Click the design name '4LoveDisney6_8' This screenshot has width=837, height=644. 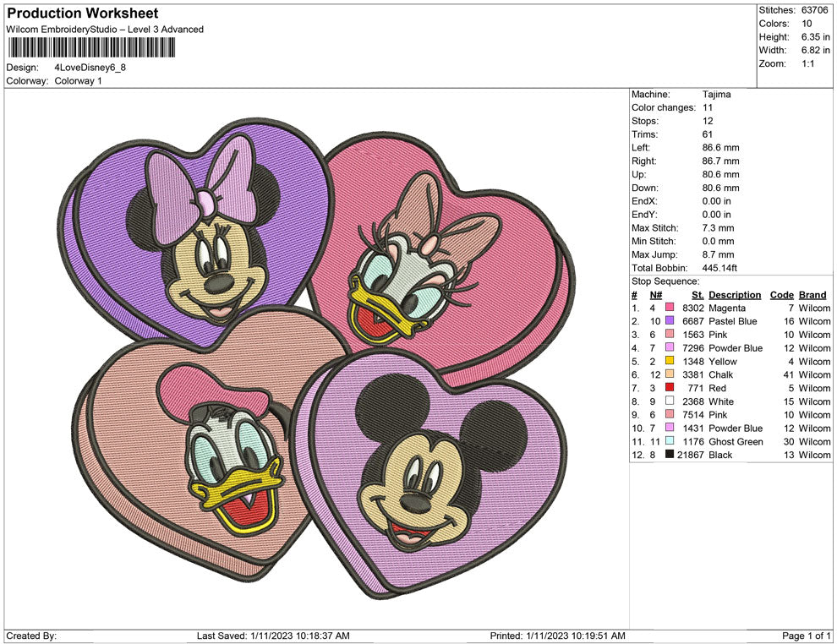(90, 68)
